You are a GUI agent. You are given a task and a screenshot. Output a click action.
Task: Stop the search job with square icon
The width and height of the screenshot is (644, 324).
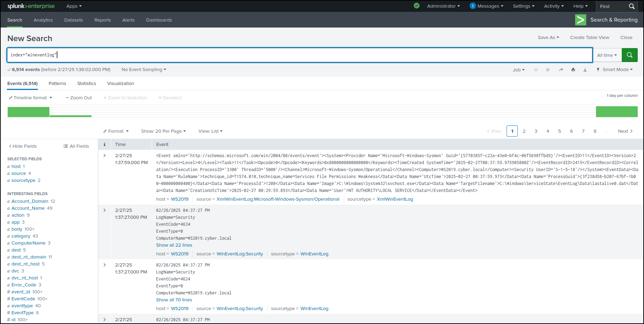click(x=548, y=69)
